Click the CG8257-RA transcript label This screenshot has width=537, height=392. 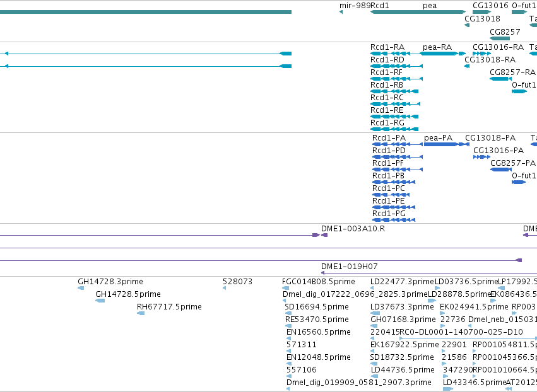pos(512,72)
